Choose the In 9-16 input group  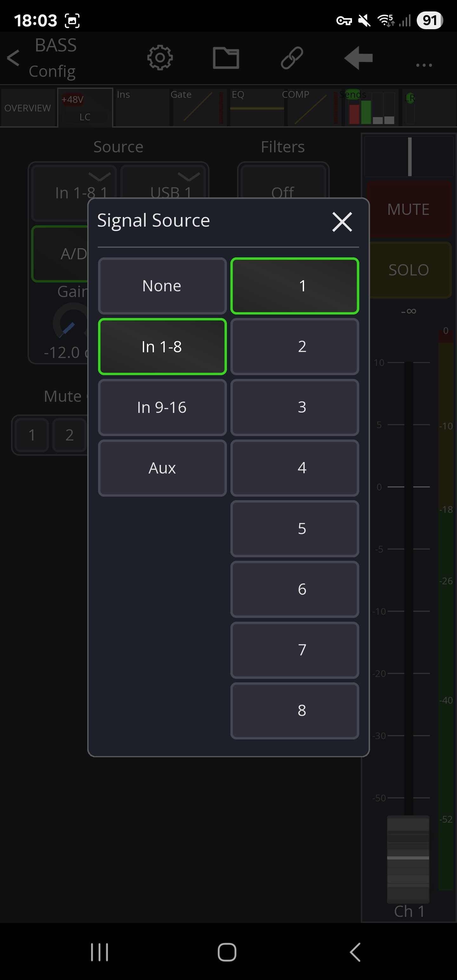pos(162,407)
